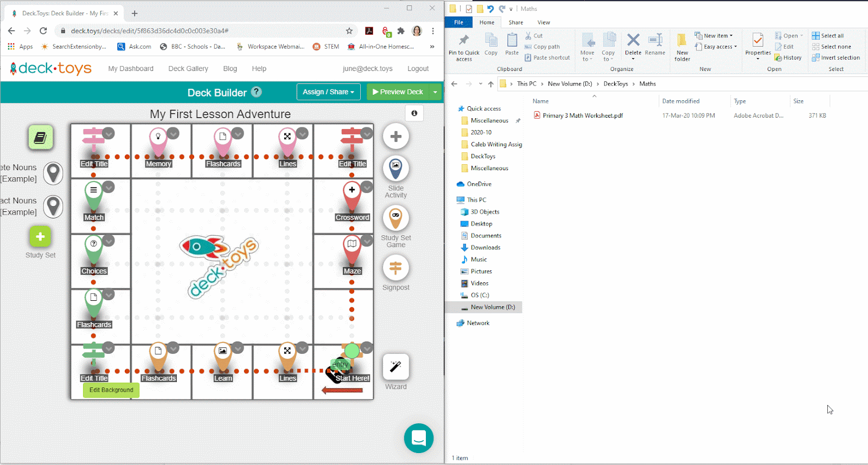The width and height of the screenshot is (868, 465).
Task: Sort files by Date modified column
Action: point(681,101)
